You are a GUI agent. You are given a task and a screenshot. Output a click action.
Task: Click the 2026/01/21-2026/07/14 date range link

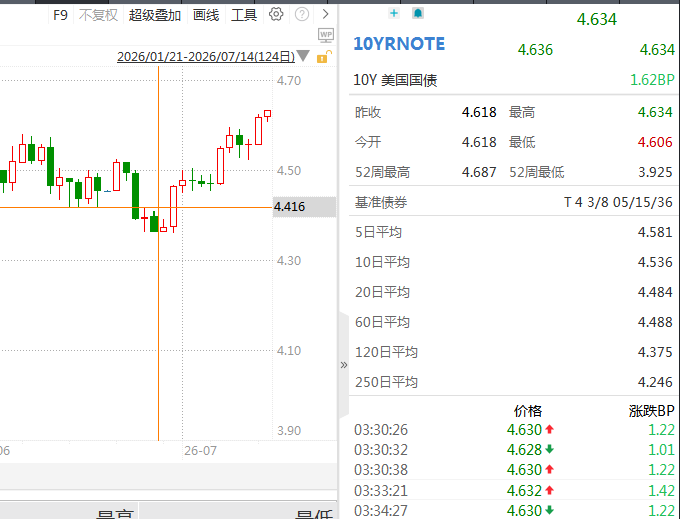pos(206,56)
